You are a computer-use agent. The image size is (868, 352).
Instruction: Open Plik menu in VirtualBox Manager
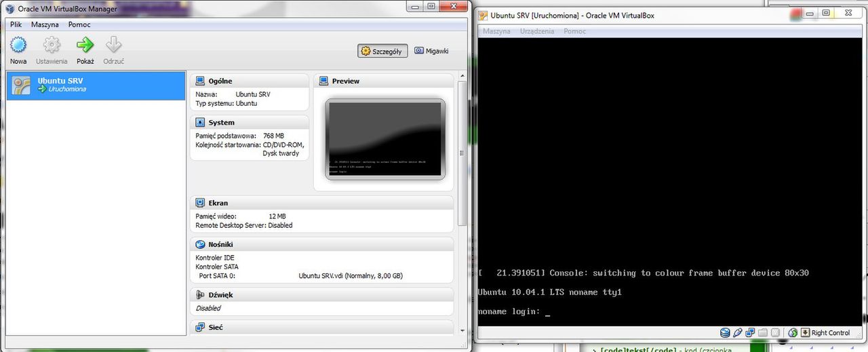pos(16,24)
